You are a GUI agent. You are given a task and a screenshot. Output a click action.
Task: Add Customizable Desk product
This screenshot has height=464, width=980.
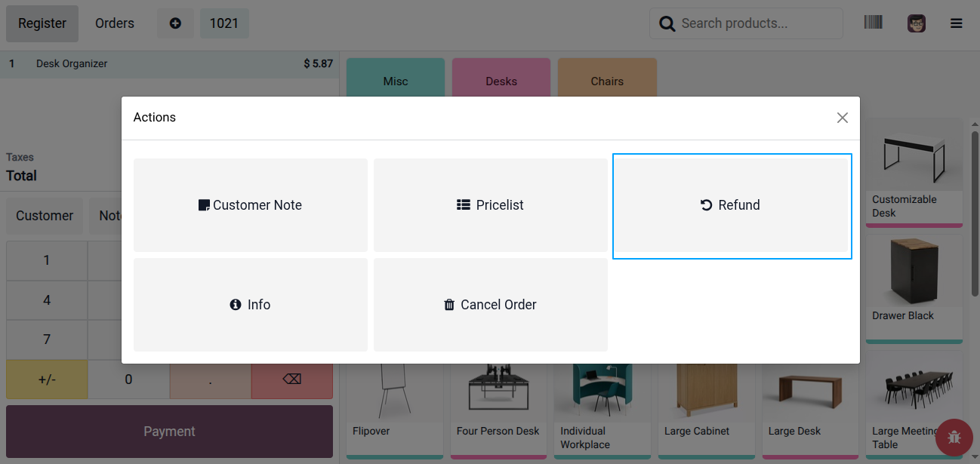[x=914, y=173]
